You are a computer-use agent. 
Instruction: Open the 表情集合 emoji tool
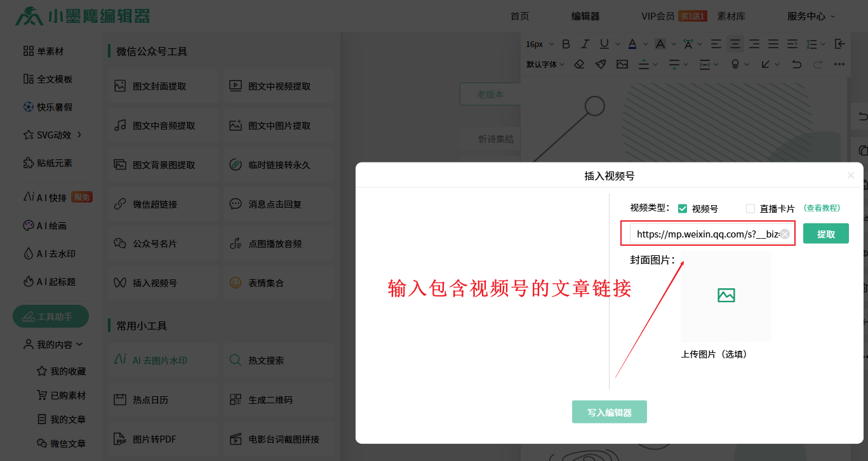[x=278, y=283]
